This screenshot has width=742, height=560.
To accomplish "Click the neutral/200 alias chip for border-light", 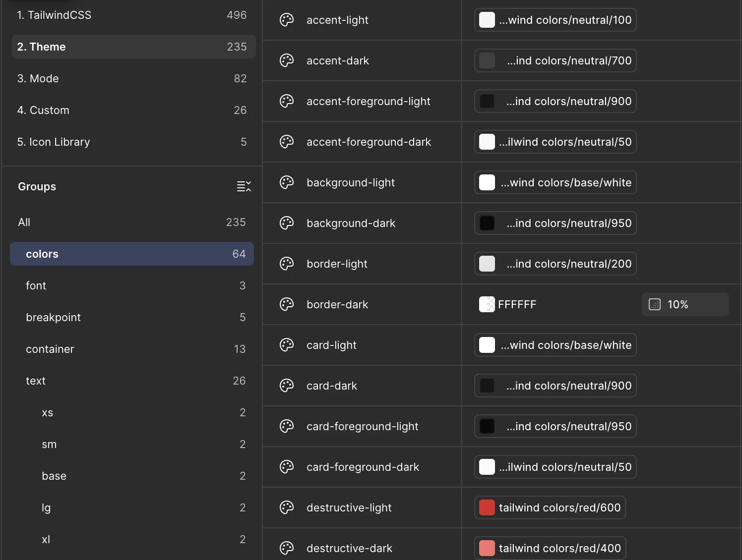I will (x=555, y=264).
